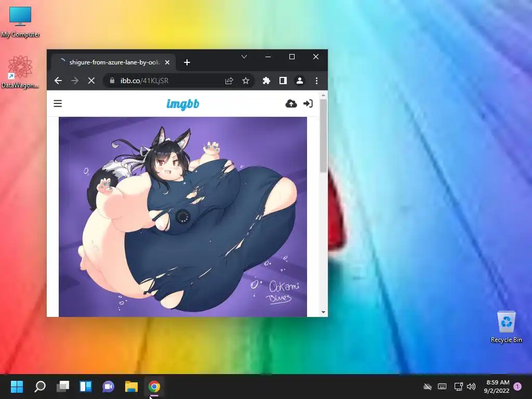The image size is (532, 399).
Task: Click the touch keyboard tray icon
Action: coord(442,387)
